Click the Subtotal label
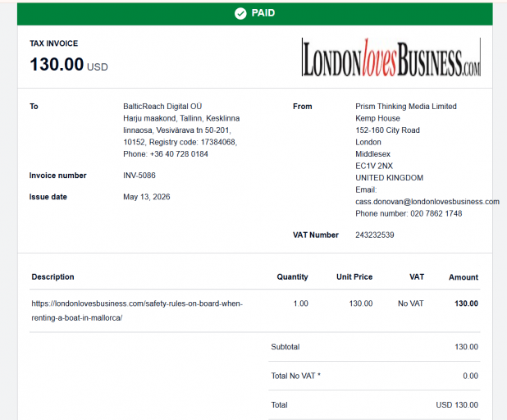 (x=285, y=347)
